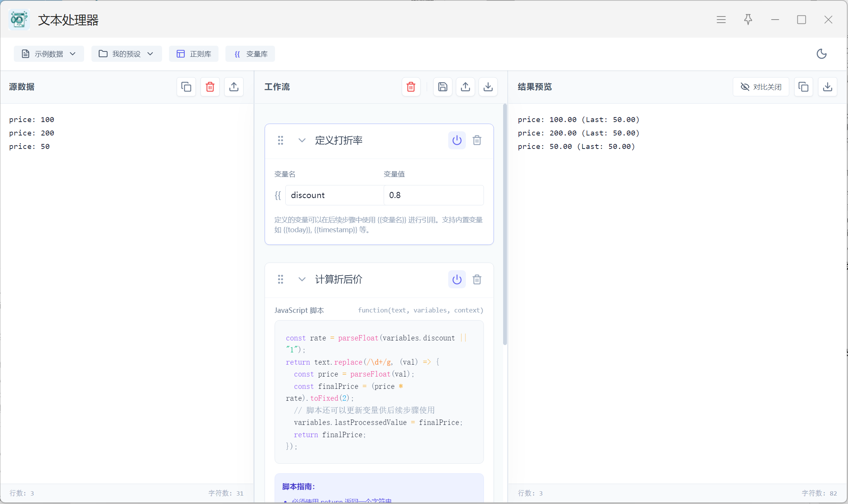Copy the source data with copy icon
Screen dimensions: 848x504
click(186, 87)
